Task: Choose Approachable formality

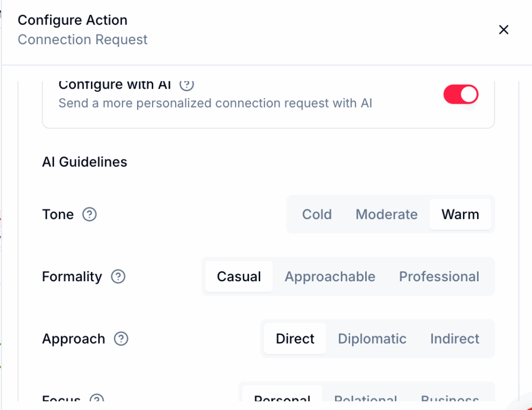Action: point(329,277)
